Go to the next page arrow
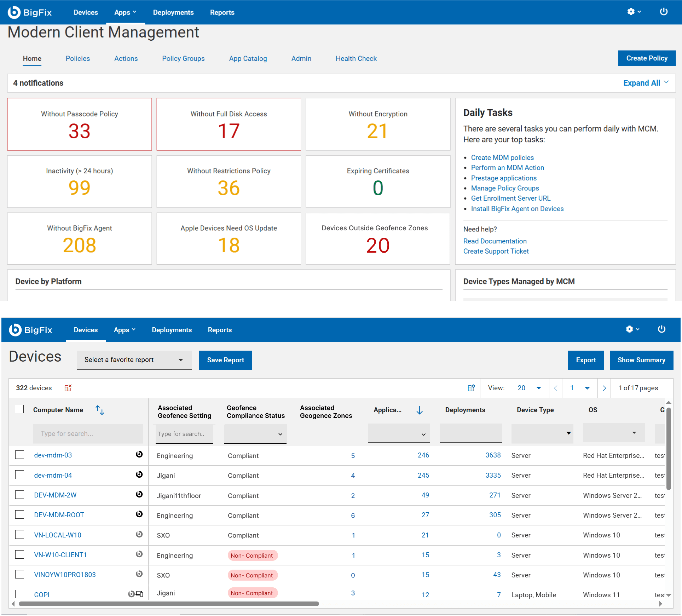Image resolution: width=682 pixels, height=616 pixels. point(604,388)
